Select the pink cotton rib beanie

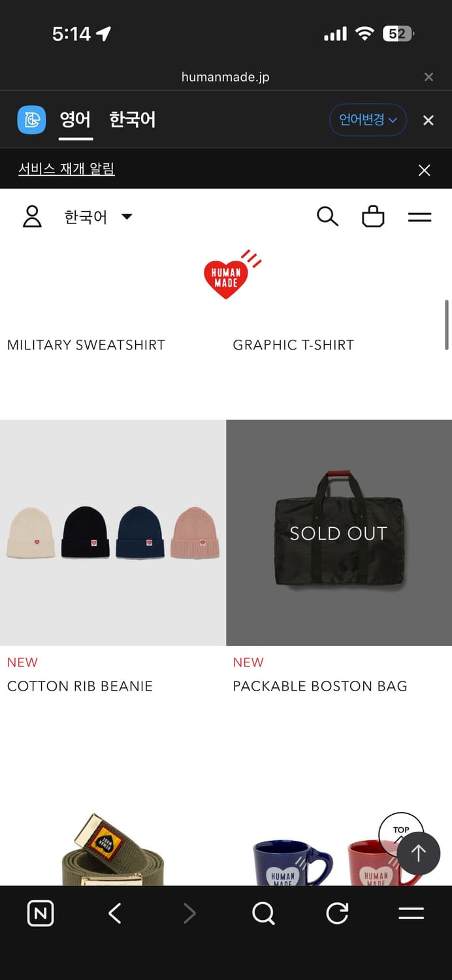click(x=196, y=532)
